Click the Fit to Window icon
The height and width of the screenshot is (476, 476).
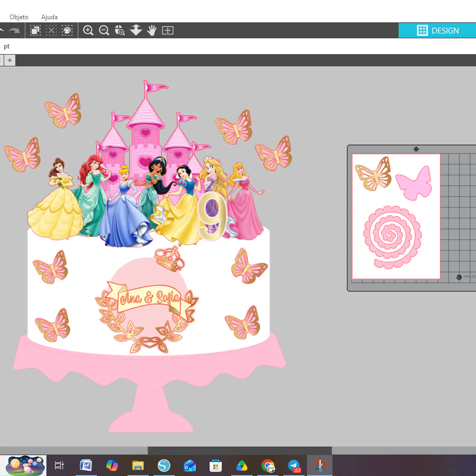[168, 30]
